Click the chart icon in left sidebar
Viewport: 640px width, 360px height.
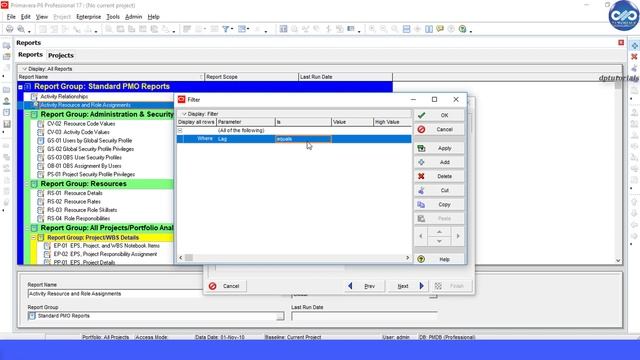[7, 124]
